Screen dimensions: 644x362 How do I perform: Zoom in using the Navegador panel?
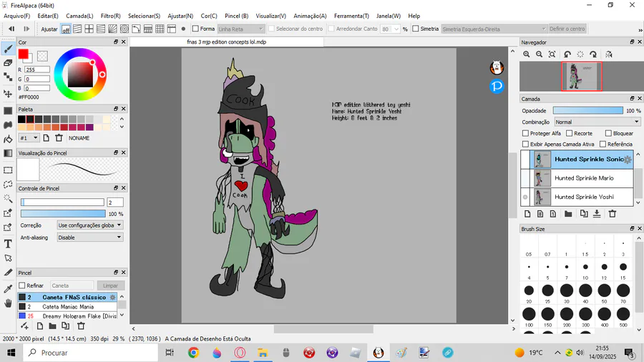[x=526, y=54]
